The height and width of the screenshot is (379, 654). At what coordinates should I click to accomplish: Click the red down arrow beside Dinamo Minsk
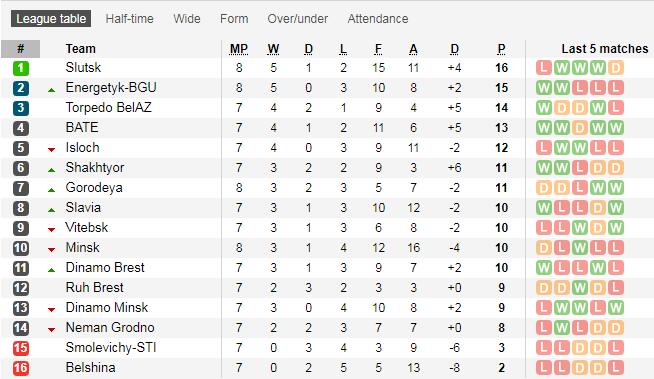pyautogui.click(x=51, y=309)
